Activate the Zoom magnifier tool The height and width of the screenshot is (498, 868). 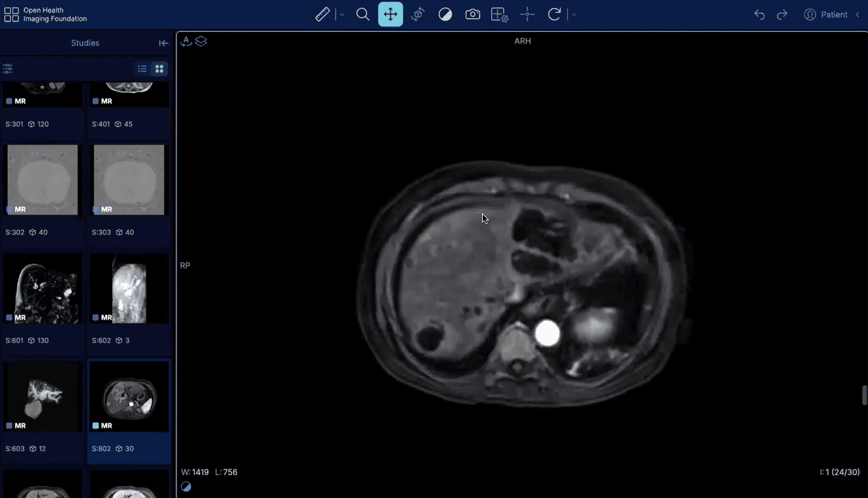click(x=362, y=14)
